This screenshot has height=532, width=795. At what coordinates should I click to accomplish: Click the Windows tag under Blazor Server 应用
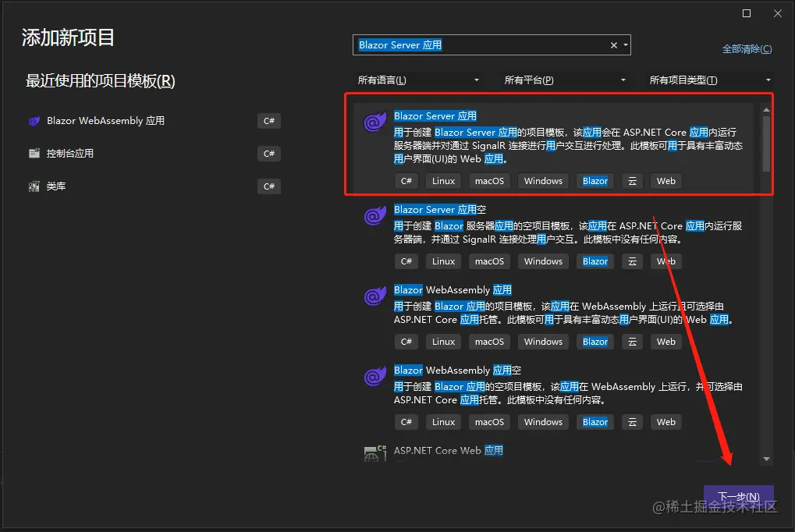(543, 181)
